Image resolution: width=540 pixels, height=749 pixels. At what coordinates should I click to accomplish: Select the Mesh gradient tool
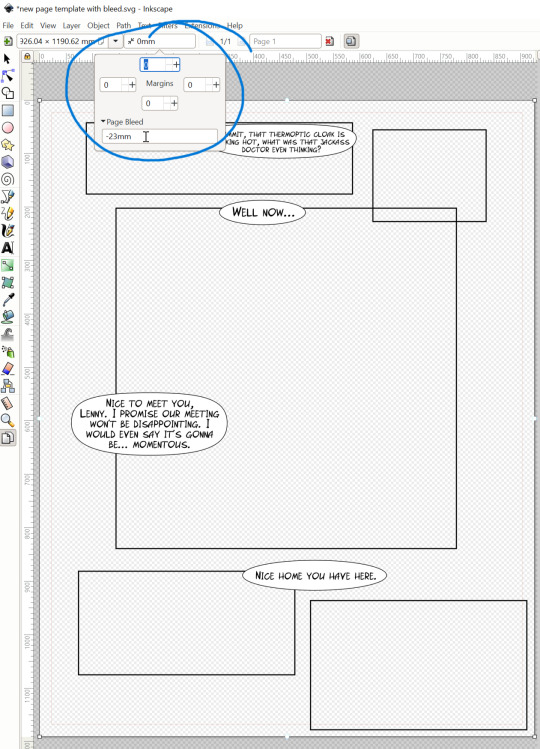[x=7, y=282]
